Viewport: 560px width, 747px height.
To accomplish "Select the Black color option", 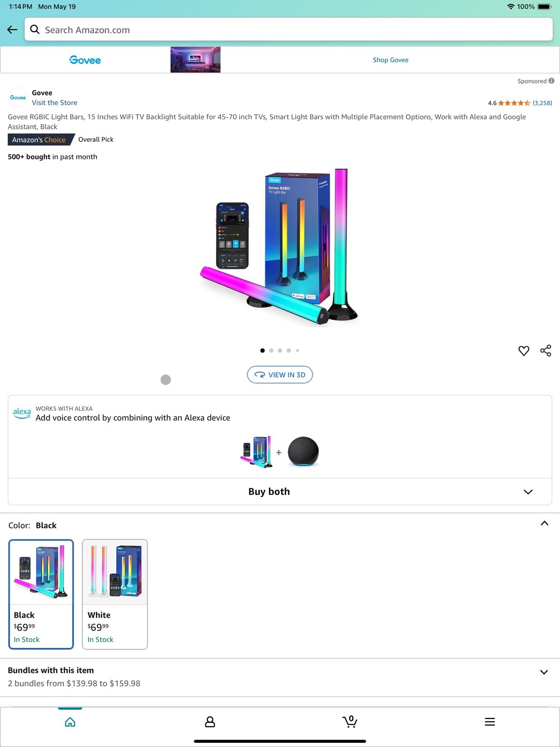I will (41, 594).
